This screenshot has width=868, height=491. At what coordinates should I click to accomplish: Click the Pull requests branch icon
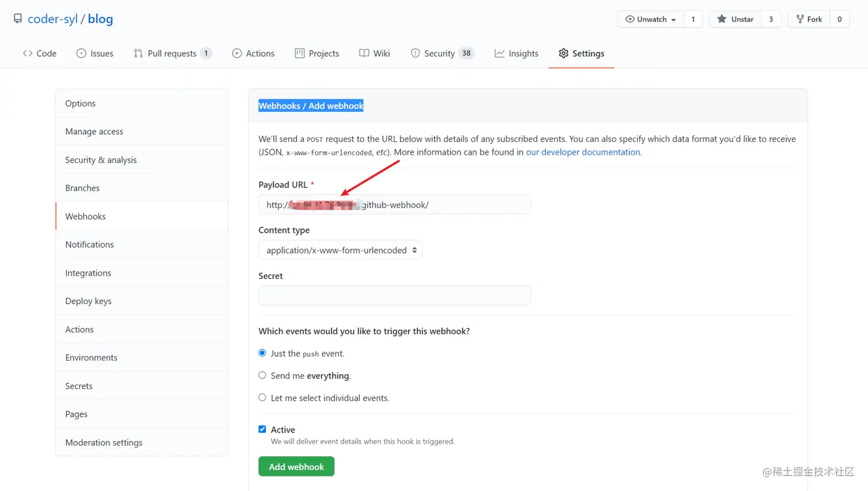(x=138, y=53)
